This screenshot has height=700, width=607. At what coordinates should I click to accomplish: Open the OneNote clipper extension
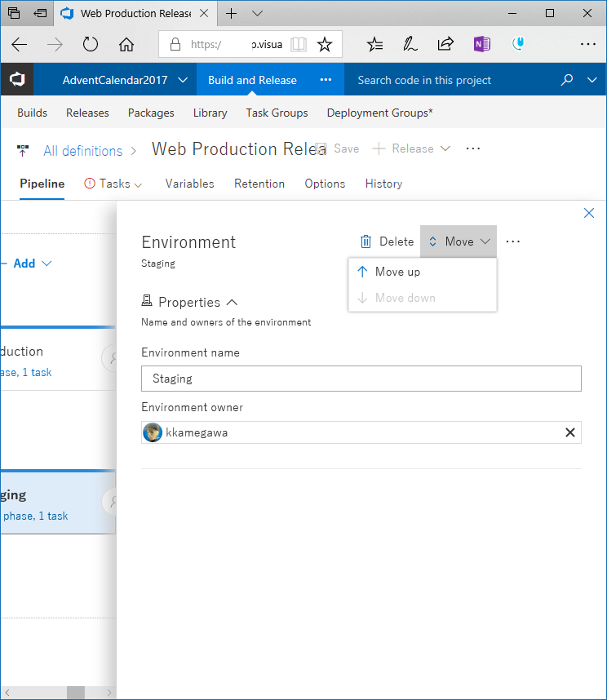tap(481, 45)
